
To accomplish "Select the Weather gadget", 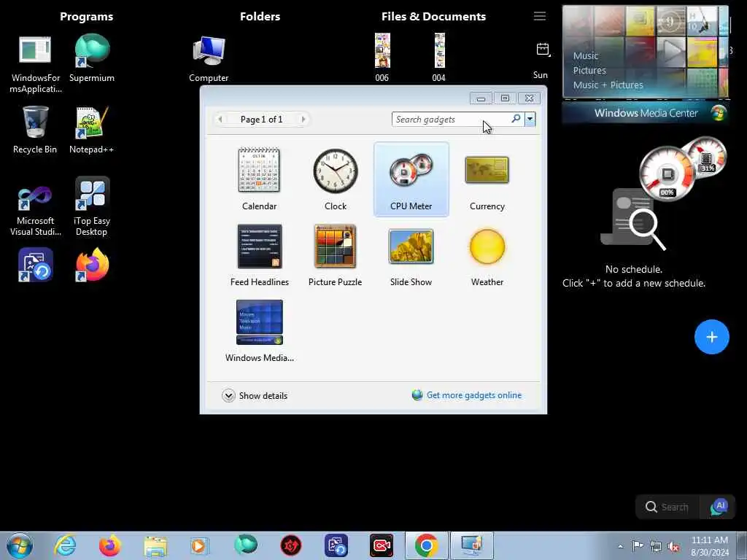I will click(x=487, y=255).
